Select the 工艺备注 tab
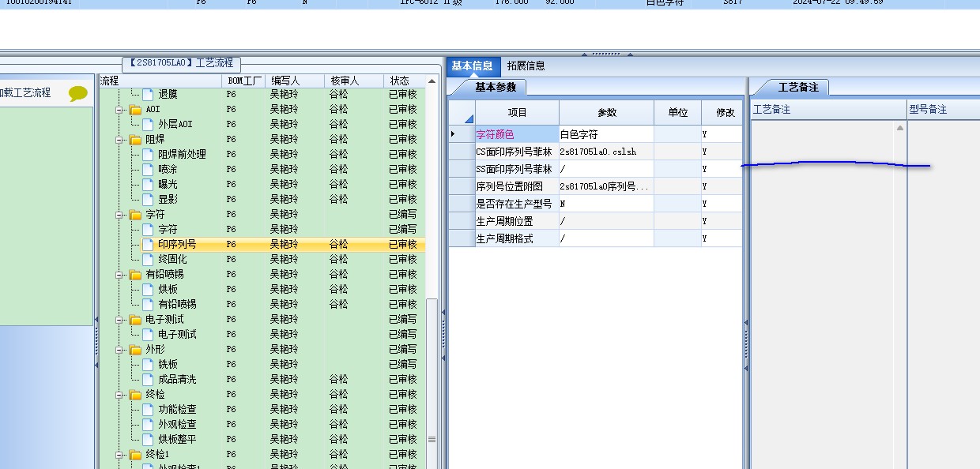Image resolution: width=980 pixels, height=469 pixels. (x=798, y=88)
